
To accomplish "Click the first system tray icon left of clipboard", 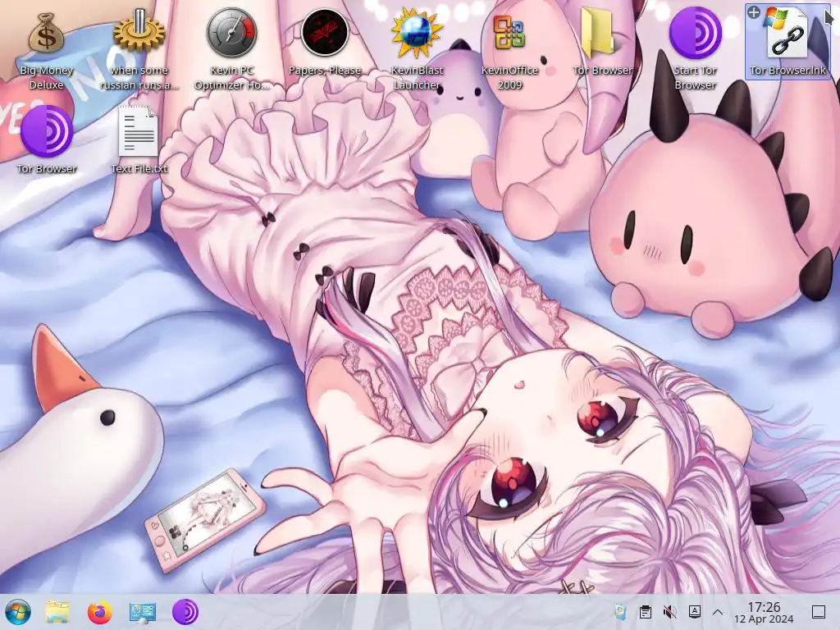I will (x=620, y=612).
